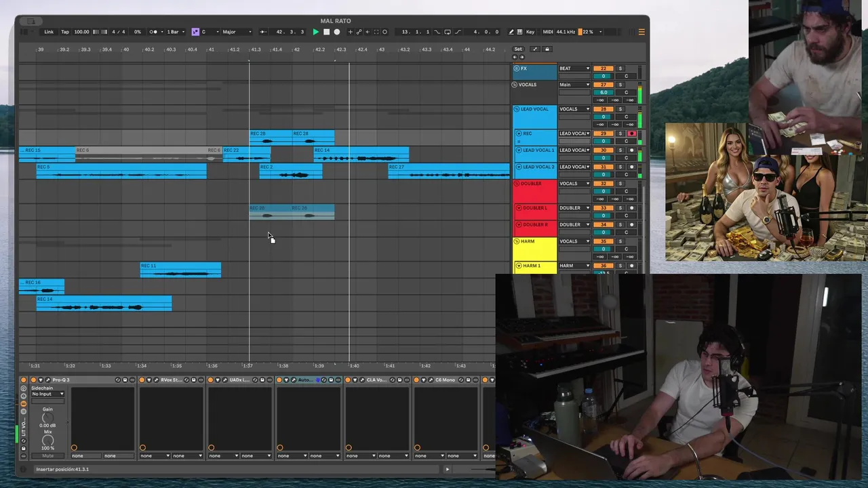Viewport: 868px width, 488px height.
Task: Toggle track activator 22 for FX
Action: coord(604,68)
